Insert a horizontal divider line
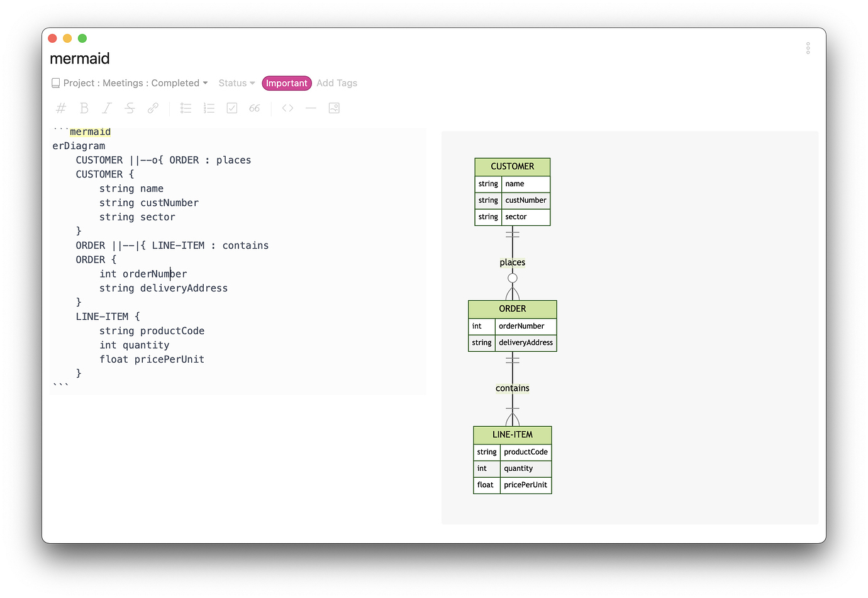Image resolution: width=868 pixels, height=598 pixels. (310, 108)
